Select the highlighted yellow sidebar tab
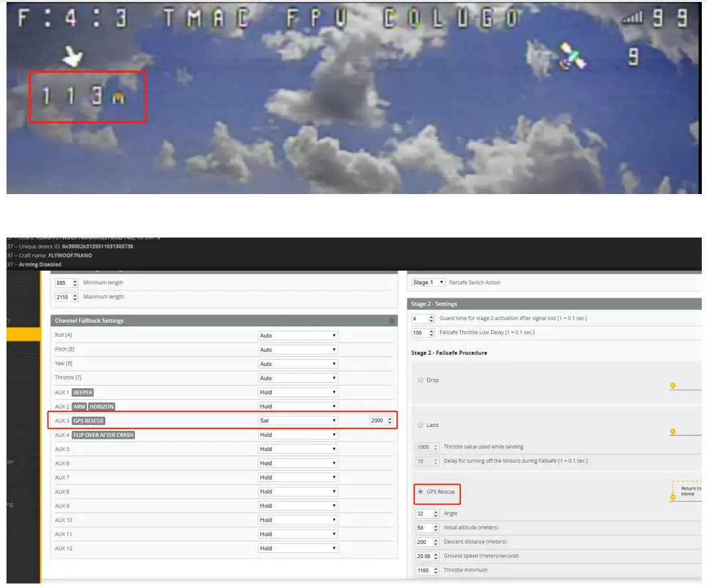Screen dimensions: 707x588 point(23,334)
